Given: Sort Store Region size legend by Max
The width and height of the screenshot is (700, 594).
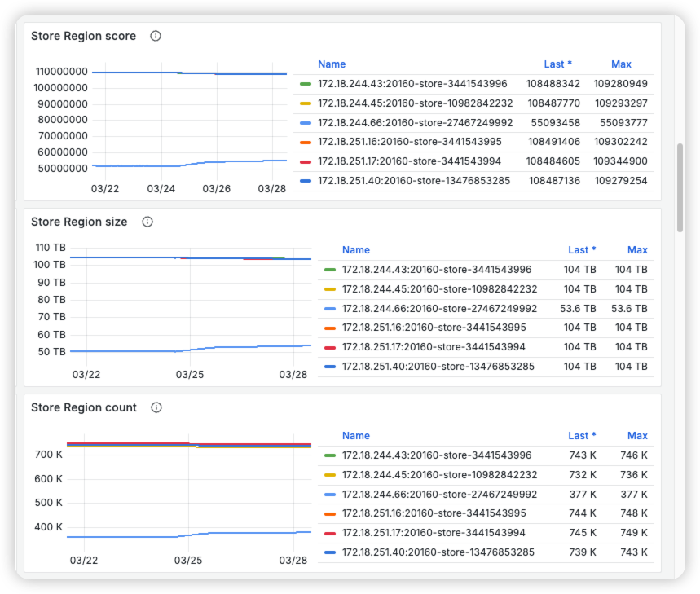Looking at the screenshot, I should tap(637, 250).
